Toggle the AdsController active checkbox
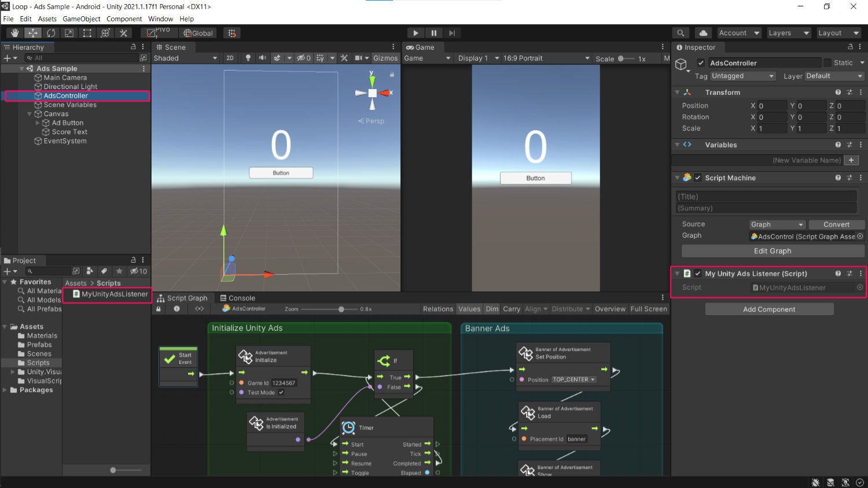This screenshot has width=868, height=488. click(701, 63)
